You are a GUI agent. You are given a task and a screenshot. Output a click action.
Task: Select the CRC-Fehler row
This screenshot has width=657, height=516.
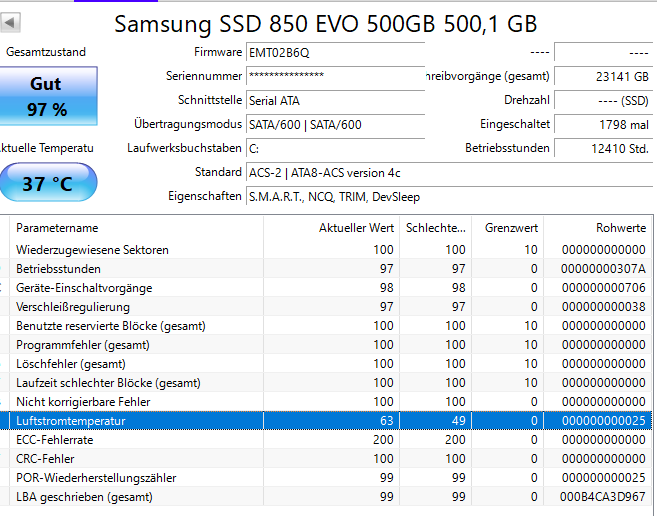[x=326, y=459]
